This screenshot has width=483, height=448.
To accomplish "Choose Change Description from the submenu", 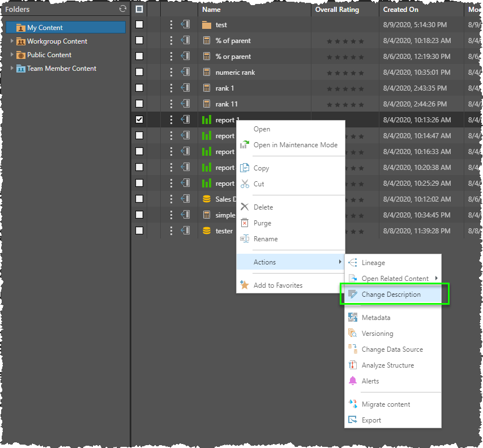I will (391, 295).
